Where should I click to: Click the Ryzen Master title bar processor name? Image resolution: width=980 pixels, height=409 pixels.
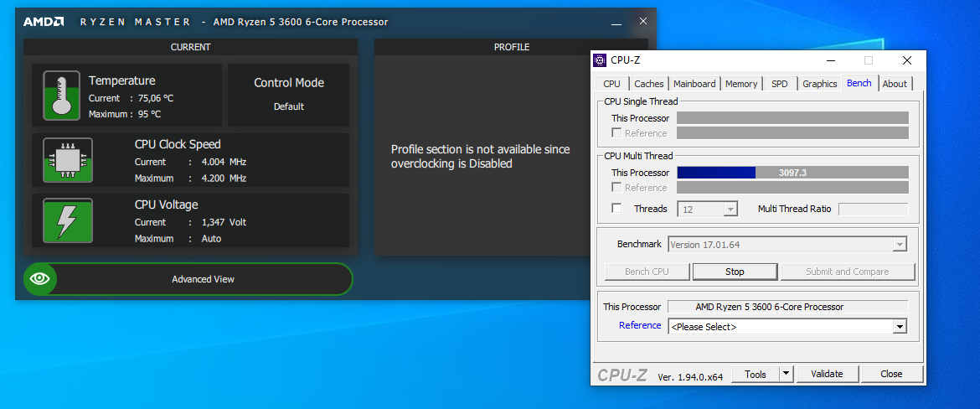coord(301,22)
